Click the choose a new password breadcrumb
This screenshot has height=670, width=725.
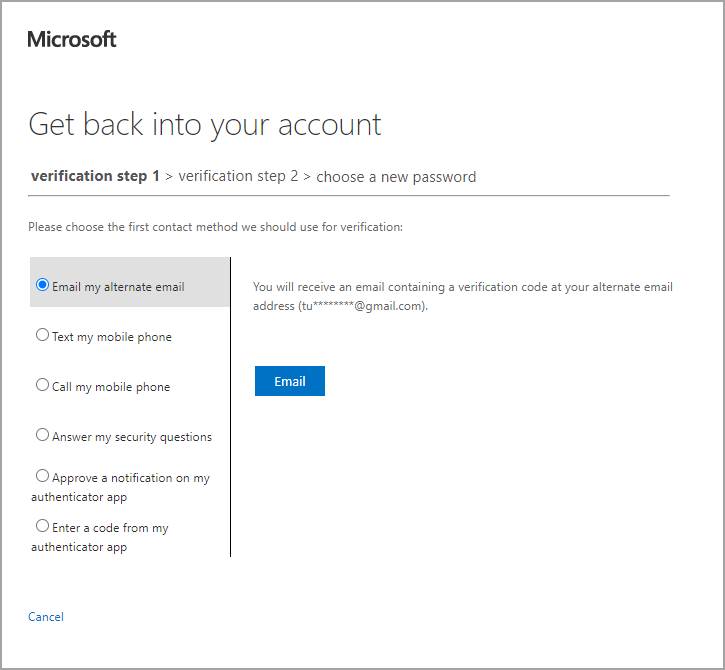[x=396, y=177]
